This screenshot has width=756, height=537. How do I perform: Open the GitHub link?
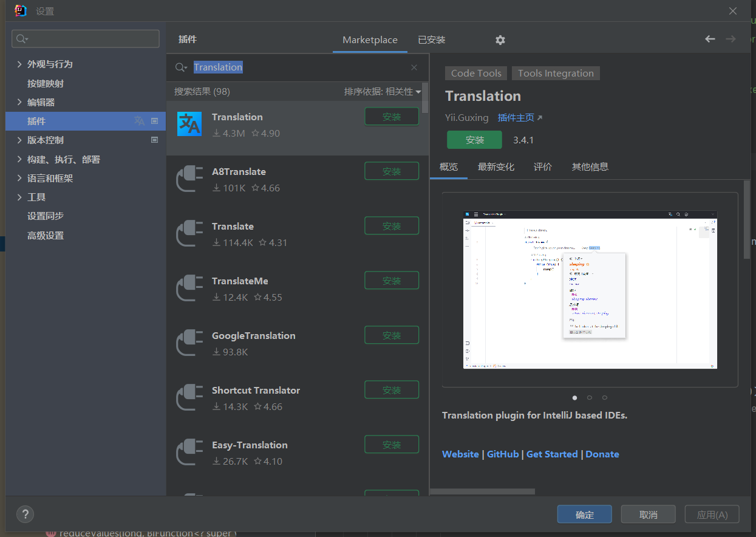click(x=503, y=454)
